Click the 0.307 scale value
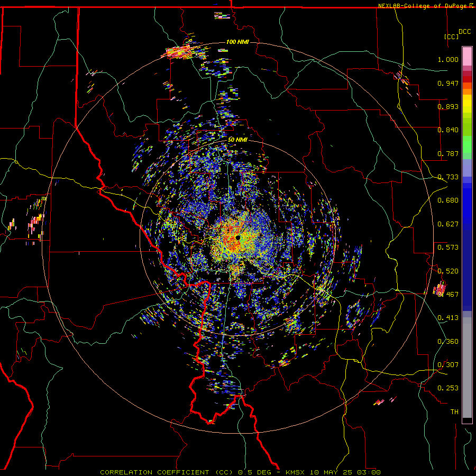Viewport: 476px width, 476px height. (448, 365)
